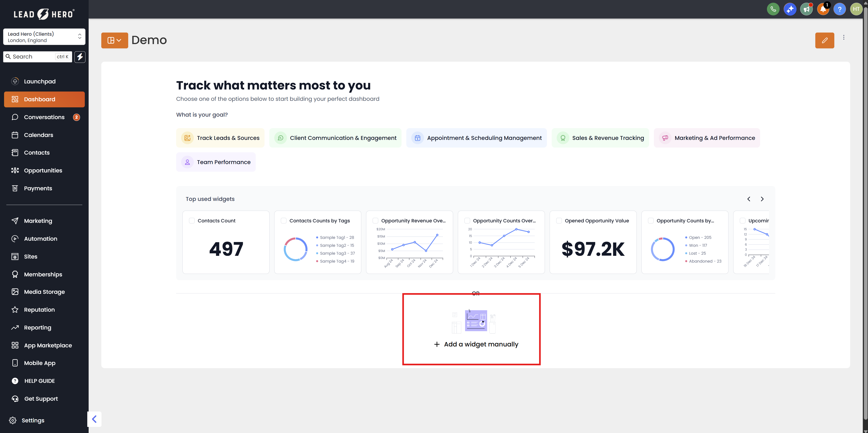
Task: Go to Opportunities in the sidebar
Action: click(43, 170)
